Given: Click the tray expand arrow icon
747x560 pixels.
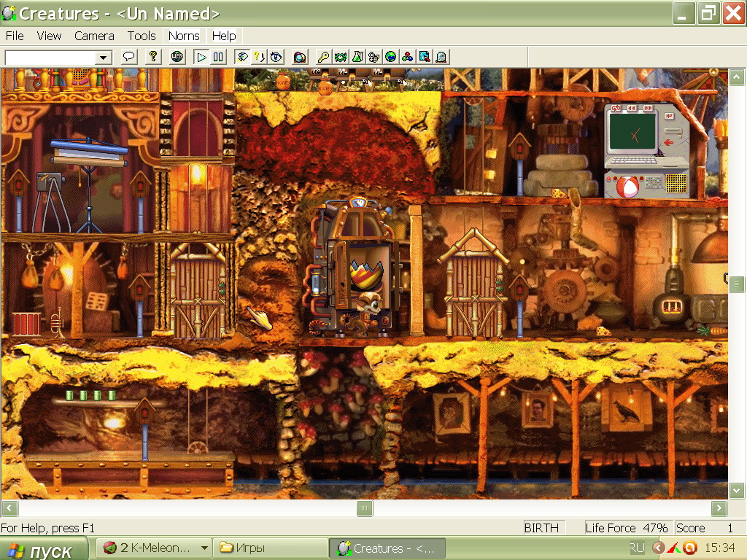Looking at the screenshot, I should click(658, 548).
